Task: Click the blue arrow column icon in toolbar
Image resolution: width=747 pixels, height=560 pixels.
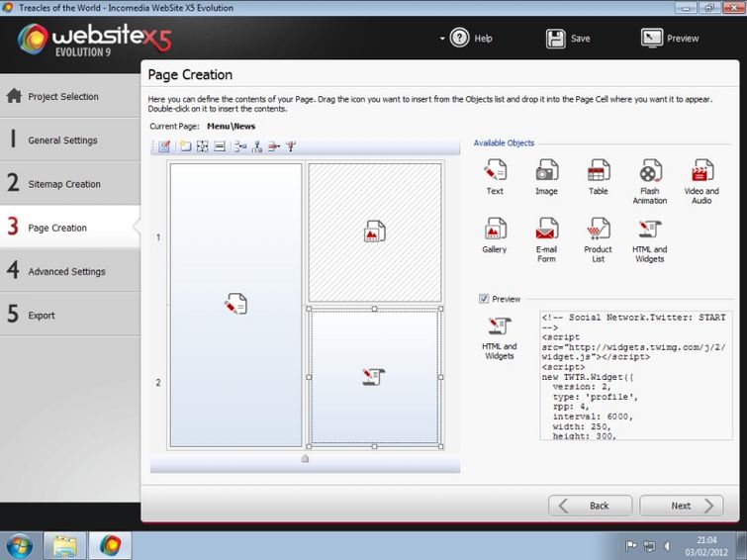Action: (x=257, y=146)
